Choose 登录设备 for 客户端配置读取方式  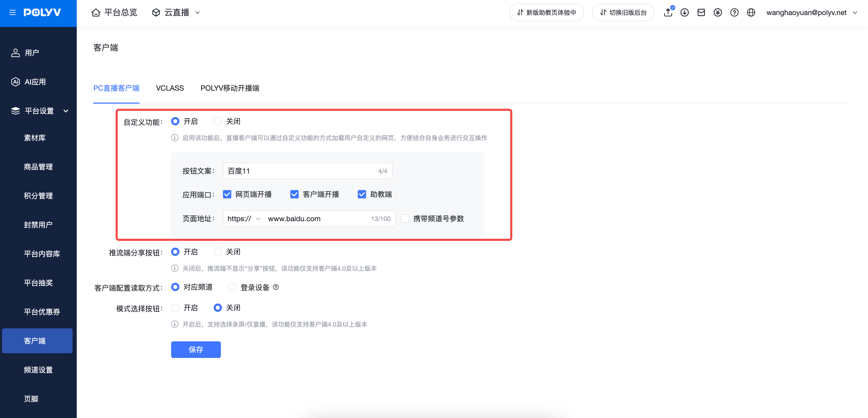[x=232, y=287]
